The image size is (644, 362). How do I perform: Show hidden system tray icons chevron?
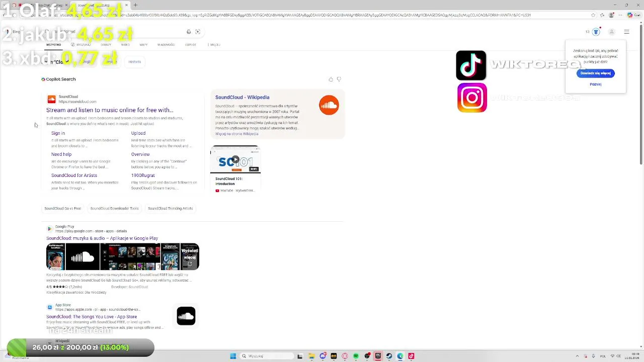[577, 356]
